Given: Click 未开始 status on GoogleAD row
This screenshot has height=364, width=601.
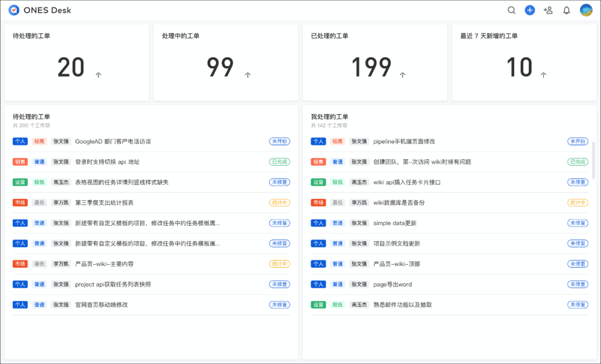Looking at the screenshot, I should tap(279, 141).
